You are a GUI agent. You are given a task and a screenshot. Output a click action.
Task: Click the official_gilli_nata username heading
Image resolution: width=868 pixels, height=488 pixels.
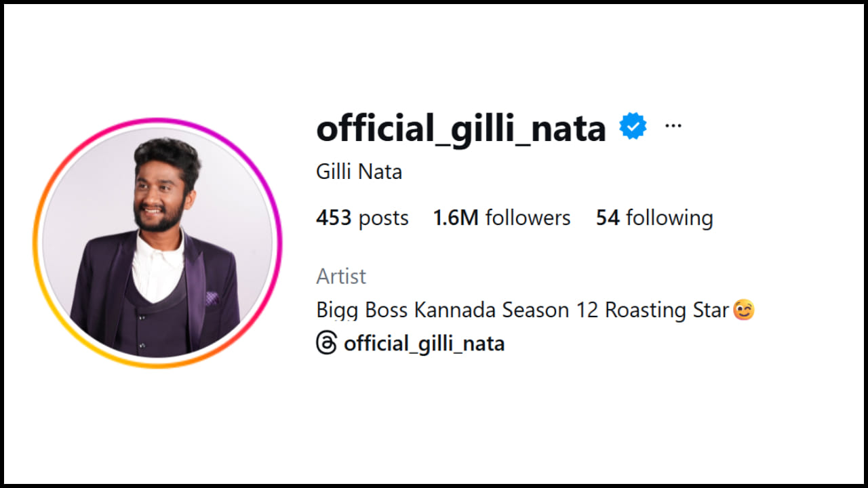pos(461,127)
